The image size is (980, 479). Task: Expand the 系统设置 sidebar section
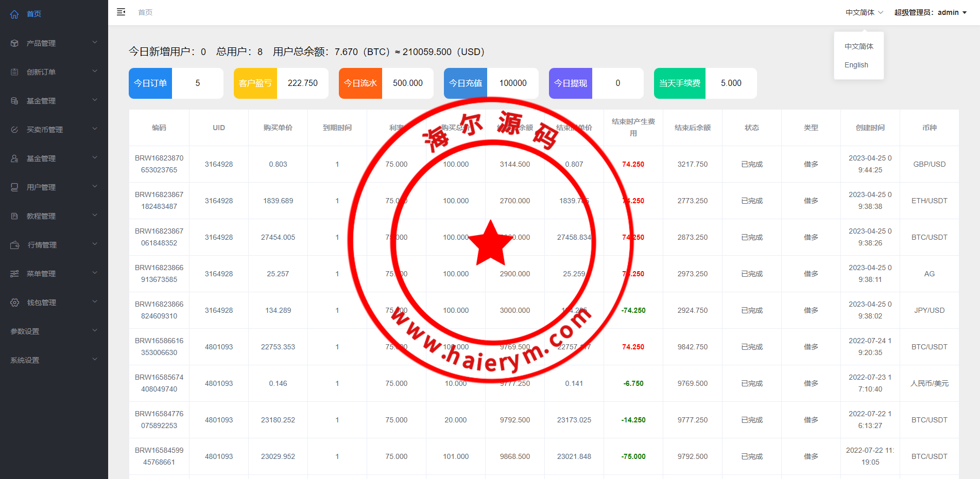tap(54, 360)
